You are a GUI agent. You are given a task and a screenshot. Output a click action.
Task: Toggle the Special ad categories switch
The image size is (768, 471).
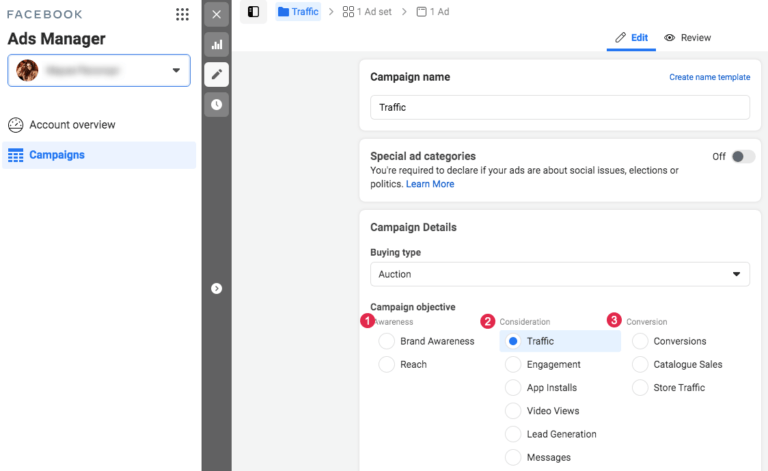[743, 157]
